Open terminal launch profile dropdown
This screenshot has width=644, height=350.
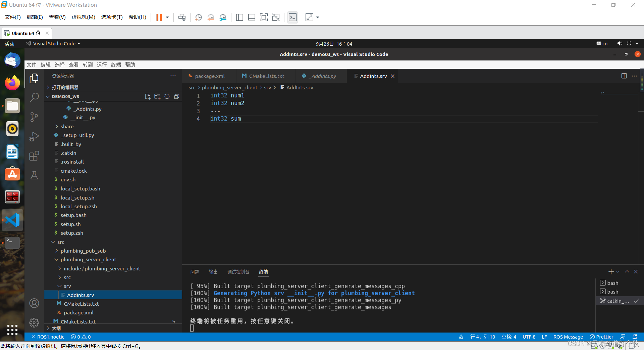pyautogui.click(x=618, y=272)
